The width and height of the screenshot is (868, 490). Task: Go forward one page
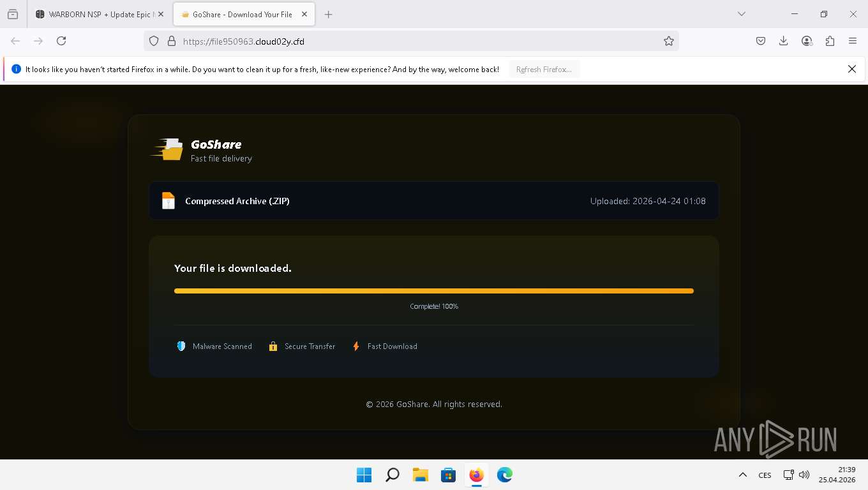tap(38, 41)
